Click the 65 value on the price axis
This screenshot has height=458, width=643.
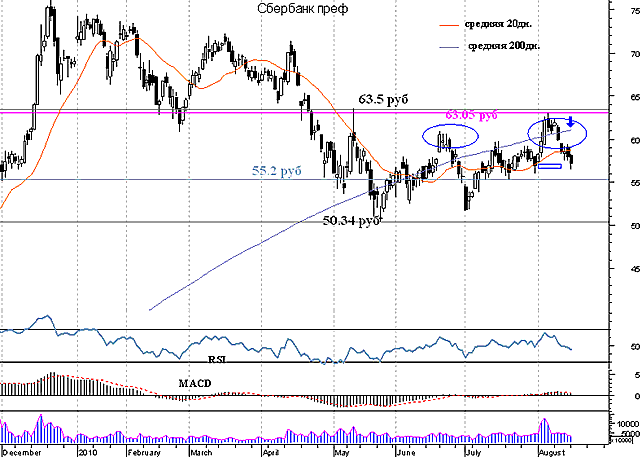click(635, 98)
